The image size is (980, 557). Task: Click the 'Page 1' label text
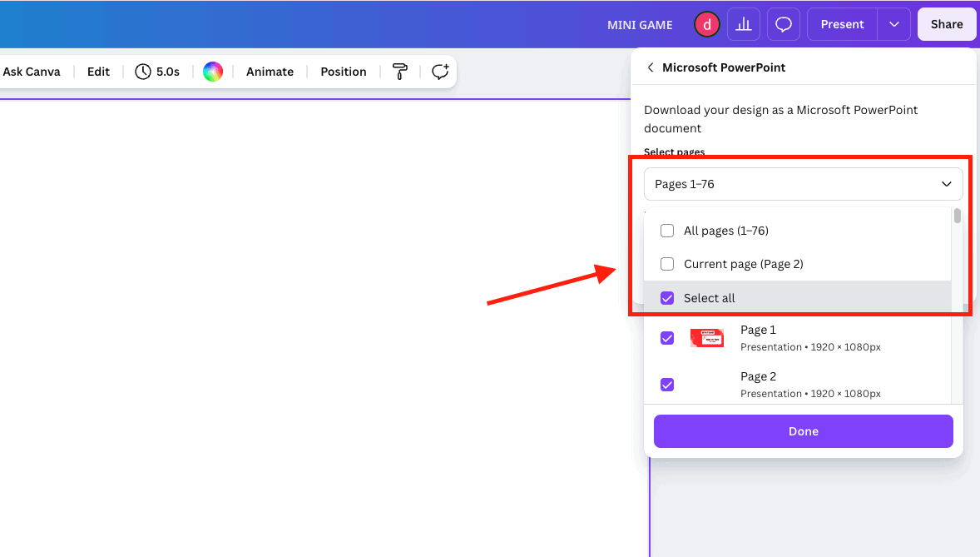tap(758, 330)
